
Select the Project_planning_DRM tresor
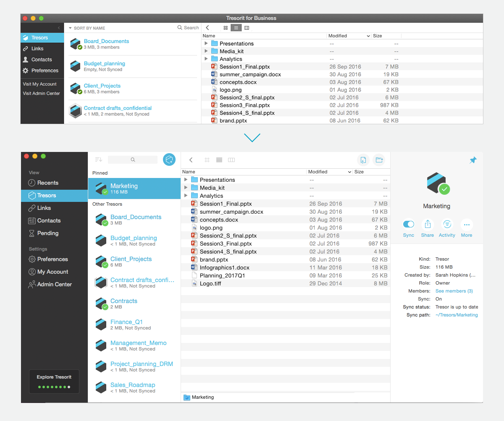[x=134, y=366]
